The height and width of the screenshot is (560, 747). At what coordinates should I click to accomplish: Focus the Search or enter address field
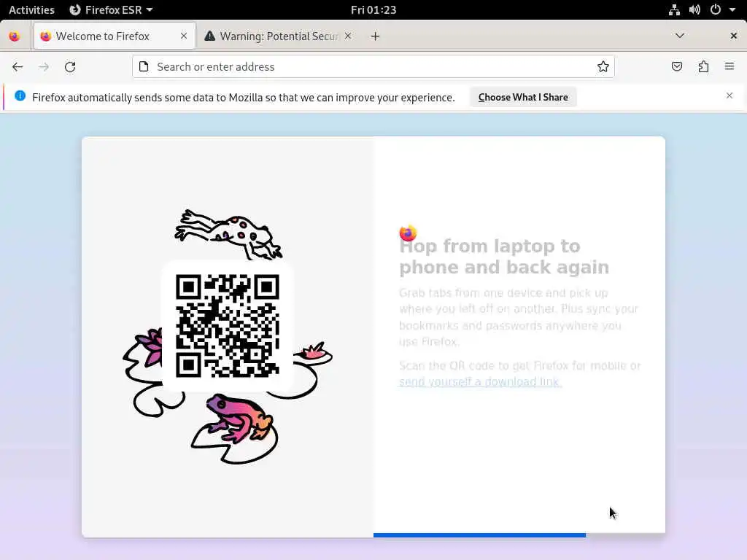[x=373, y=66]
